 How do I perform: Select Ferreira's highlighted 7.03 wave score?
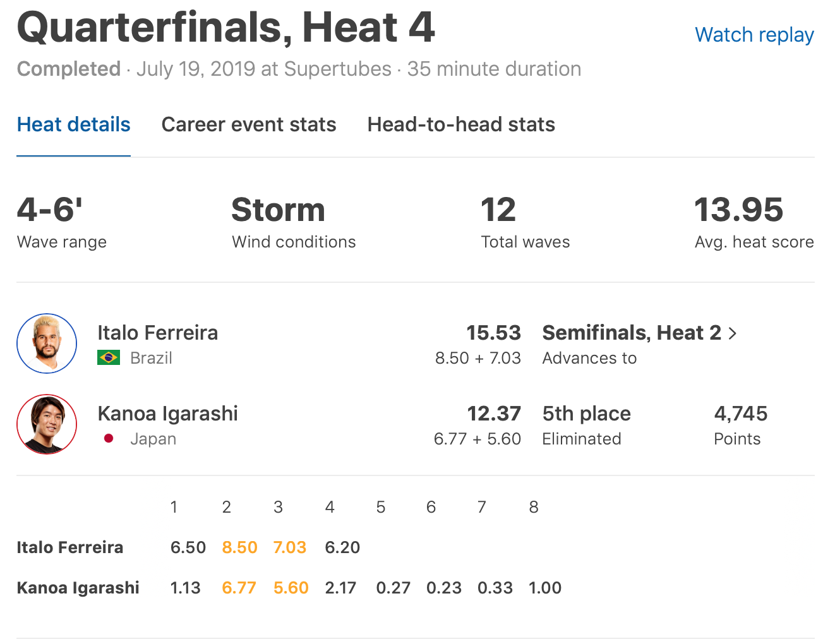(x=290, y=547)
